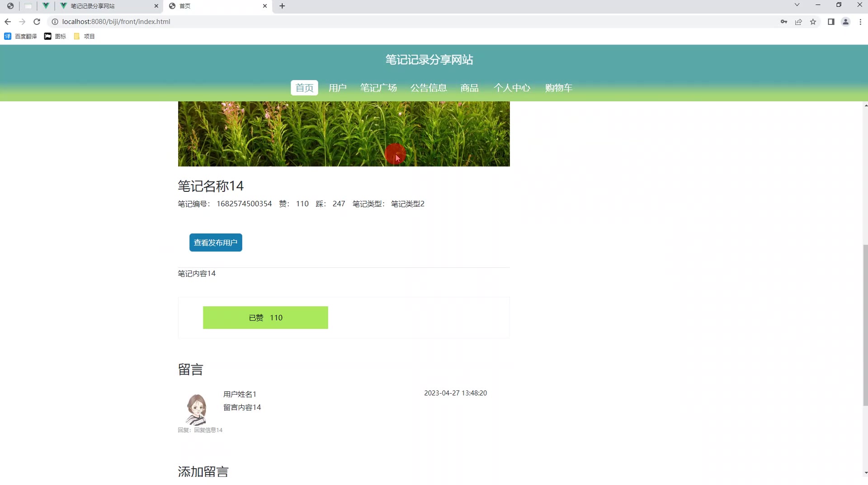Screen dimensions: 868x485
Task: Click the 留言 section heading
Action: [190, 370]
